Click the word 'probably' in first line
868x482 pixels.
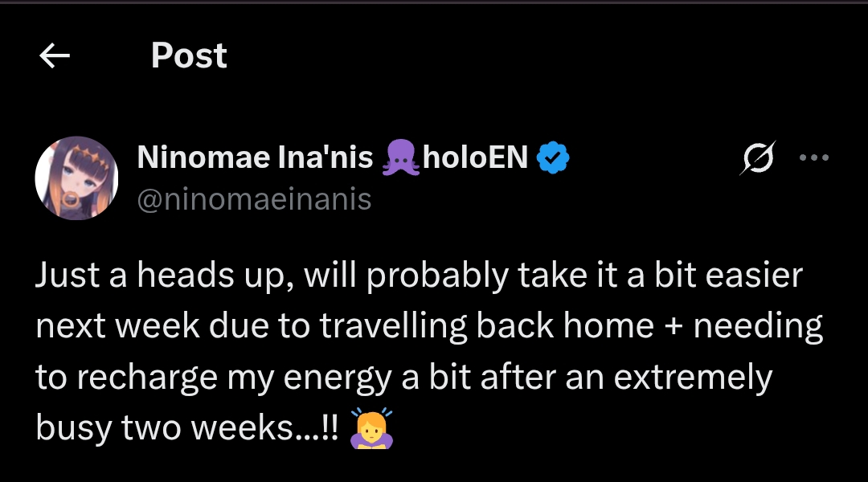coord(436,276)
